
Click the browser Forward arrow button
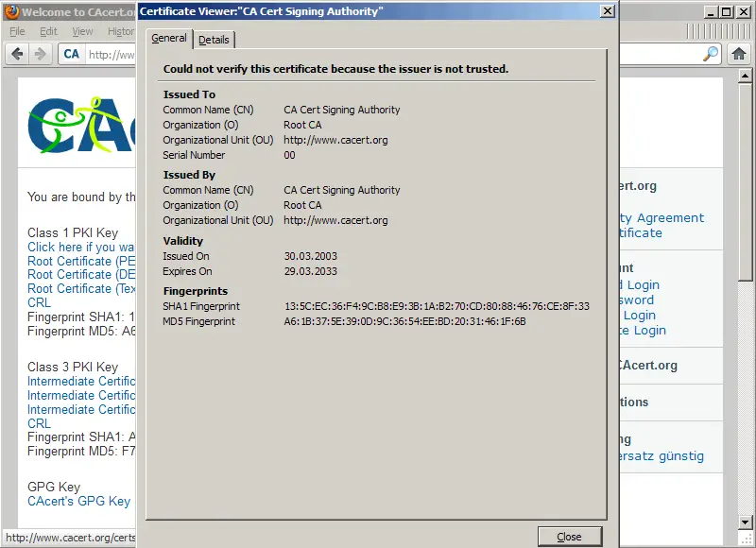[40, 54]
